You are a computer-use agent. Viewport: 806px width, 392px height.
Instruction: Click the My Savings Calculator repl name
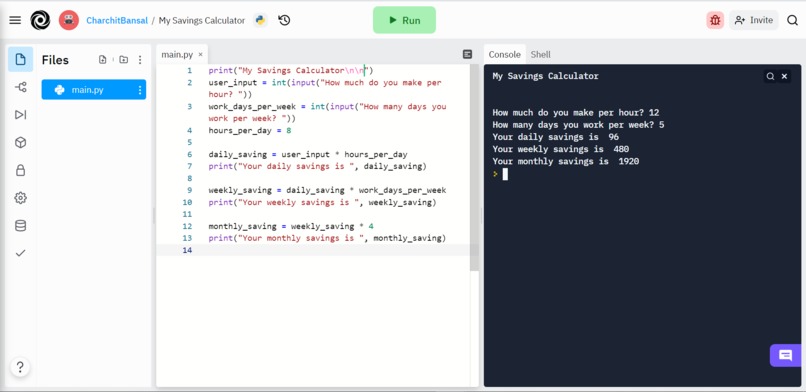[x=202, y=21]
